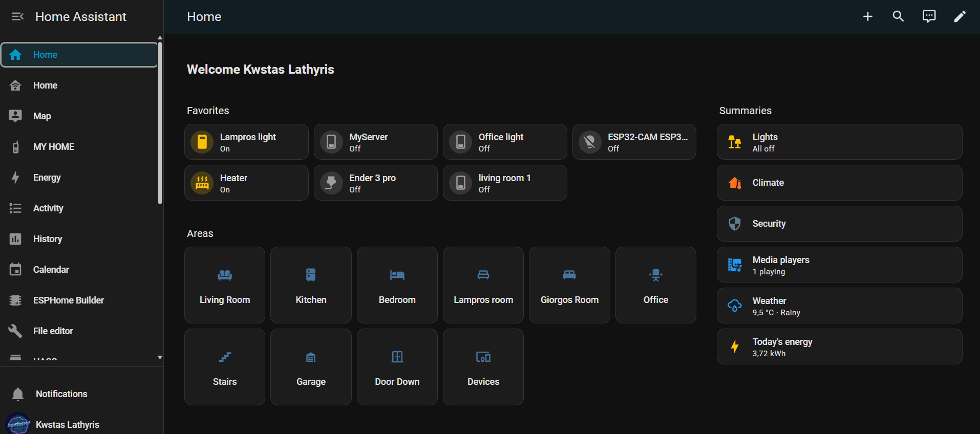Open the Assist chat icon
This screenshot has height=434, width=980.
pos(929,17)
